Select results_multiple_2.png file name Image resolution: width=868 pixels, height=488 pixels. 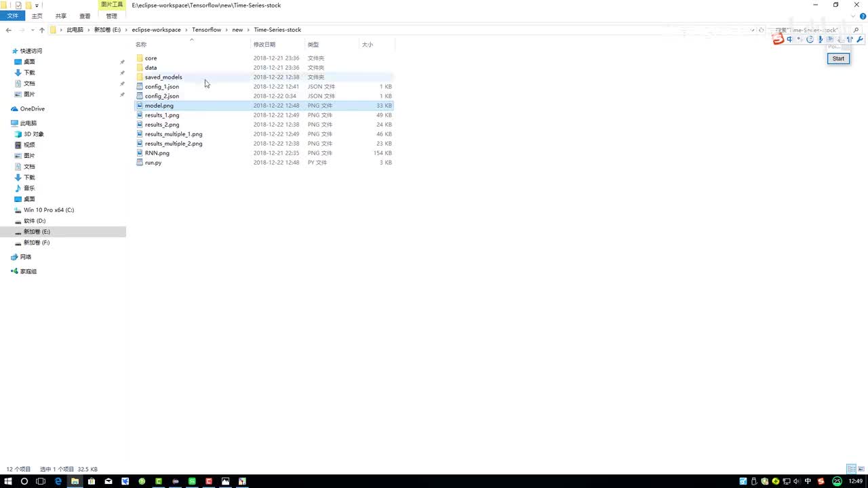click(x=174, y=144)
